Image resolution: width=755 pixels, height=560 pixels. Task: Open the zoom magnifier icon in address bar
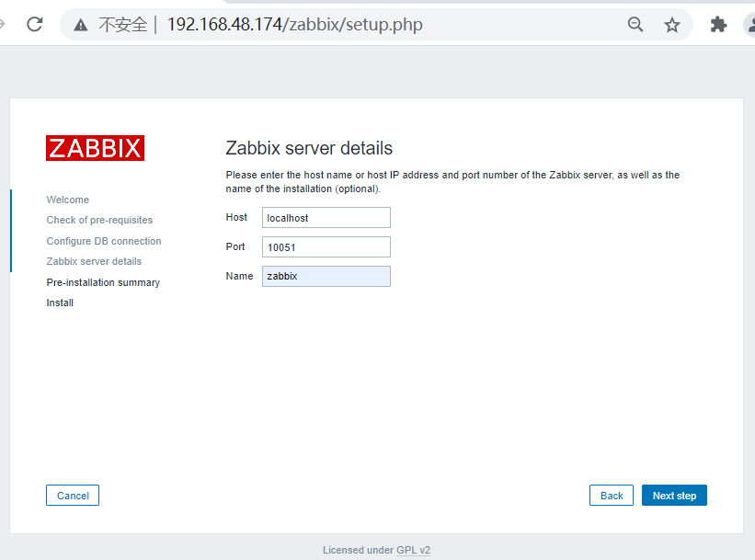tap(635, 24)
